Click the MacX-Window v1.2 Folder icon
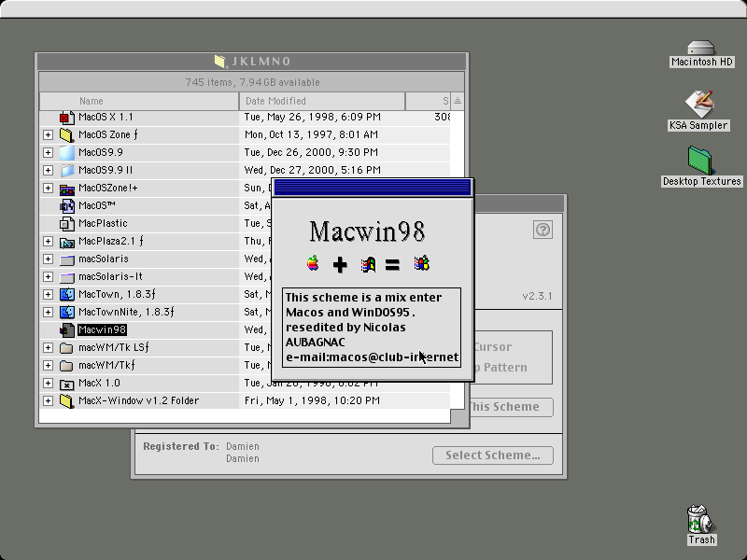This screenshot has width=747, height=560. click(x=66, y=401)
